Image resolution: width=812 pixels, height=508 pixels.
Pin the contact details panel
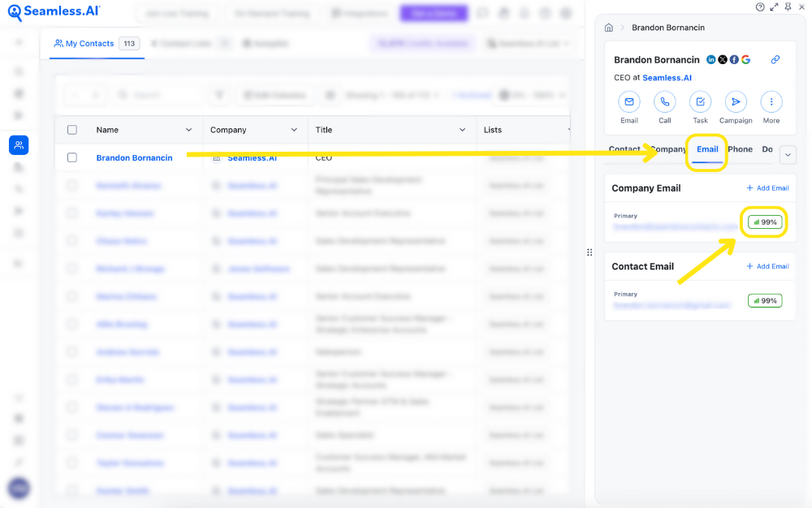788,6
